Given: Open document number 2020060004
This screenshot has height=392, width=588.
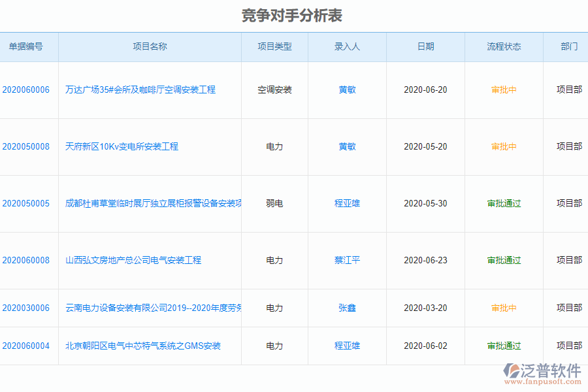Looking at the screenshot, I should (29, 346).
